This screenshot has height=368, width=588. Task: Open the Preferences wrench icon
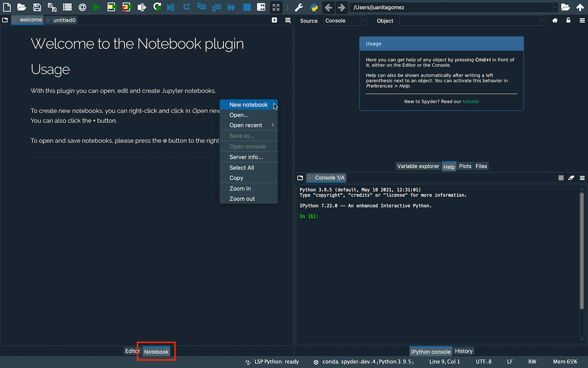click(298, 7)
